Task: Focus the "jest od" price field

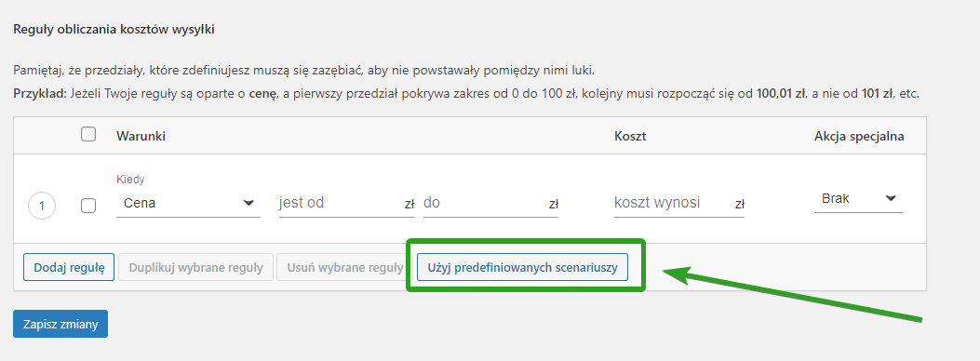Action: click(x=340, y=203)
